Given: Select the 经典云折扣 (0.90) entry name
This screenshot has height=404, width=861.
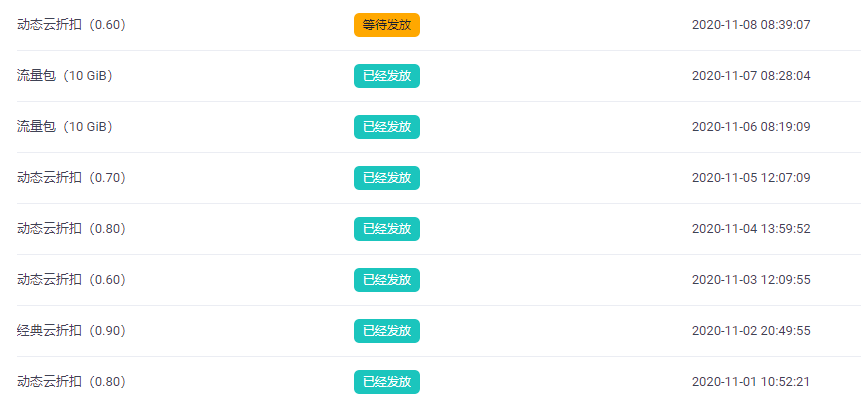Looking at the screenshot, I should click(x=72, y=331).
